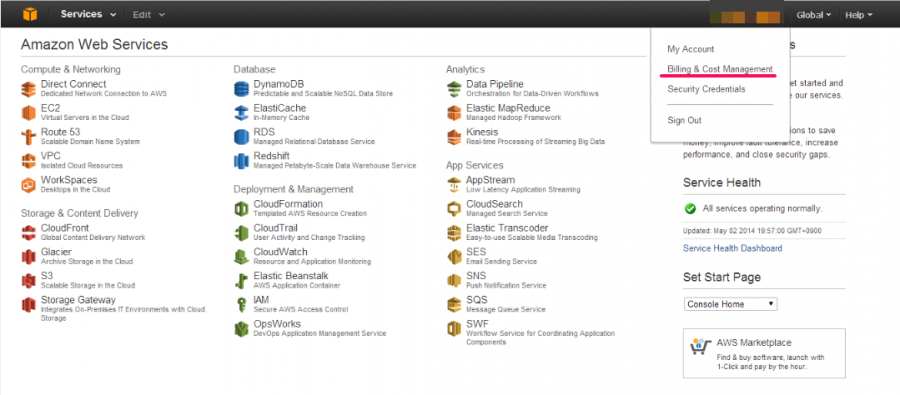
Task: Click the SQS queue icon
Action: click(x=454, y=304)
